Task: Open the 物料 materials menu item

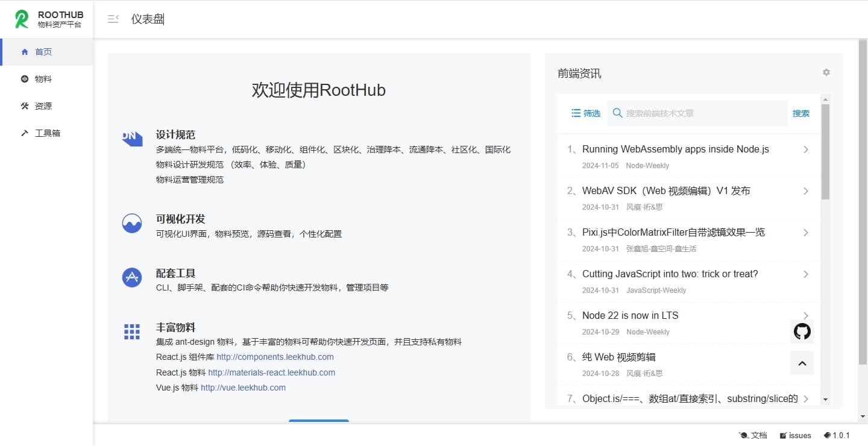Action: coord(47,79)
